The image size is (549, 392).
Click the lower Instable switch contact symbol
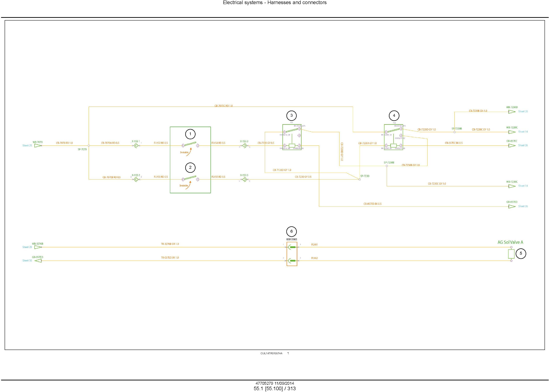(190, 179)
